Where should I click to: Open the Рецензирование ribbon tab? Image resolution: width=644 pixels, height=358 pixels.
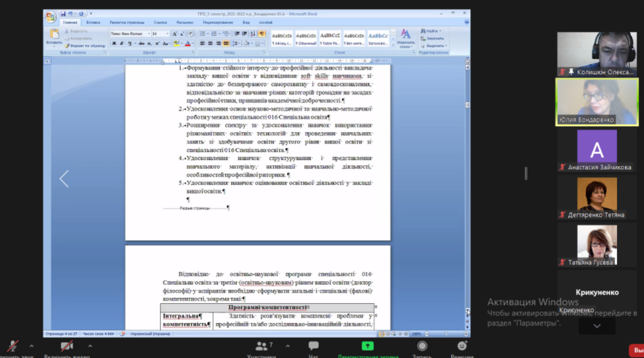(217, 23)
